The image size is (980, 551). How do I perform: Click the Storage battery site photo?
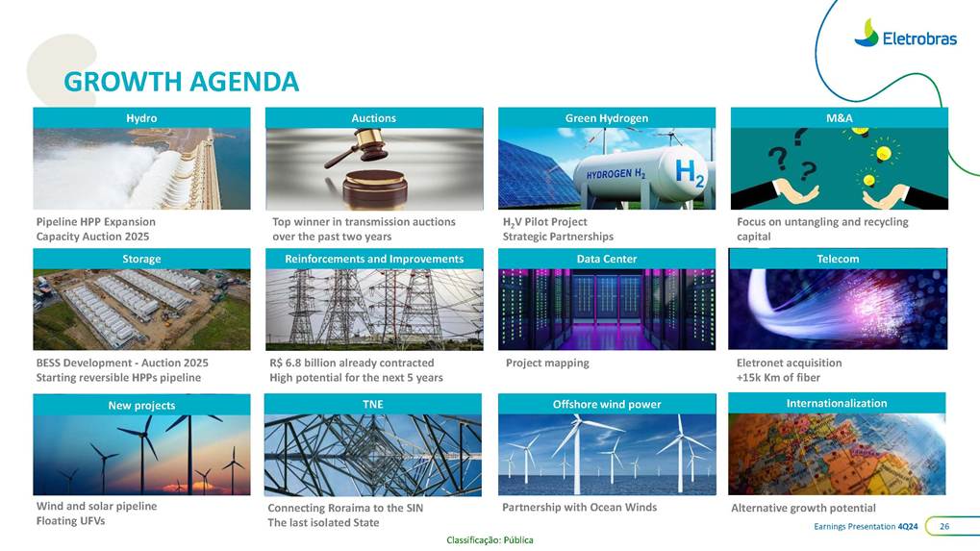(x=141, y=309)
